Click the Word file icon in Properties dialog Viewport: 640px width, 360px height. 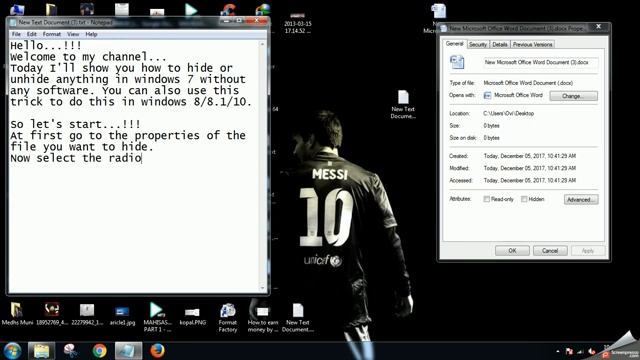(457, 62)
